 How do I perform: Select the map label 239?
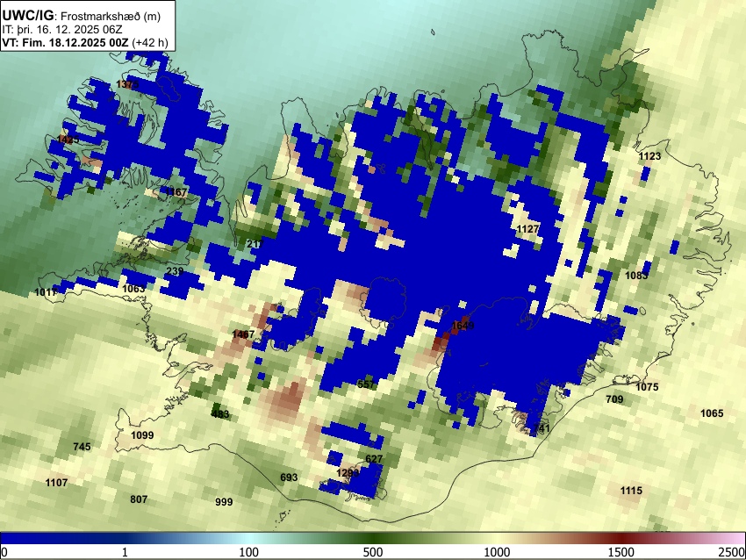click(175, 270)
